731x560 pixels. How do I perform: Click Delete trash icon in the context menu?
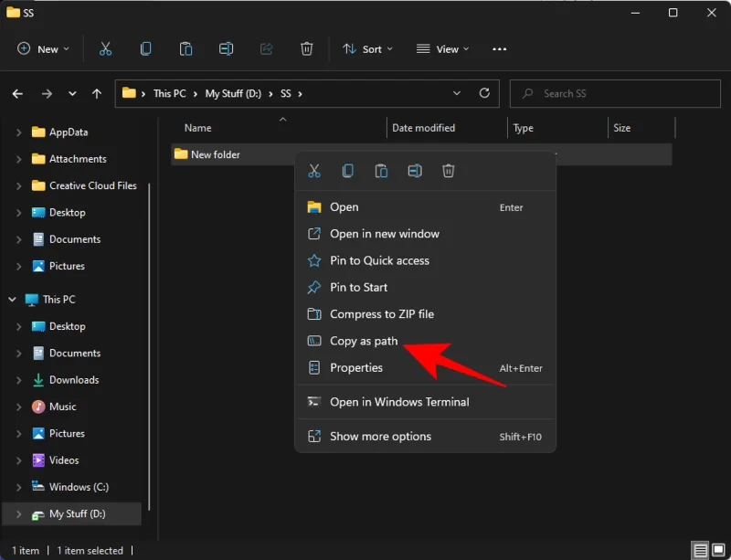click(x=448, y=171)
